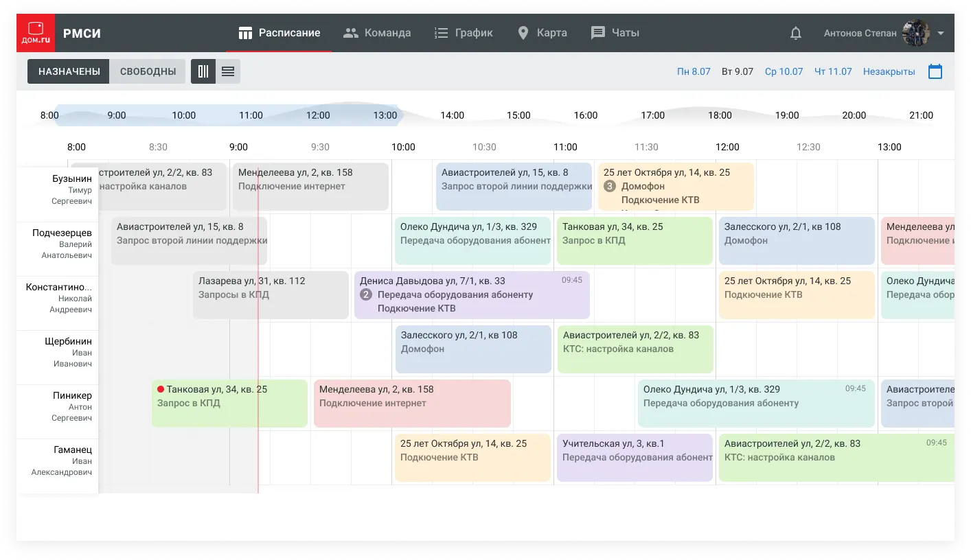Show Незакрыты tasks link
The width and height of the screenshot is (971, 560).
[889, 71]
